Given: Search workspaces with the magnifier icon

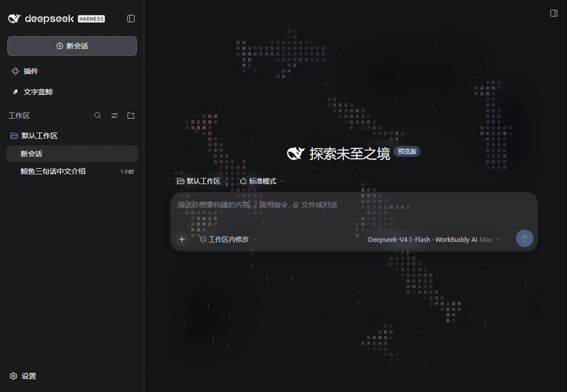Looking at the screenshot, I should coord(97,116).
